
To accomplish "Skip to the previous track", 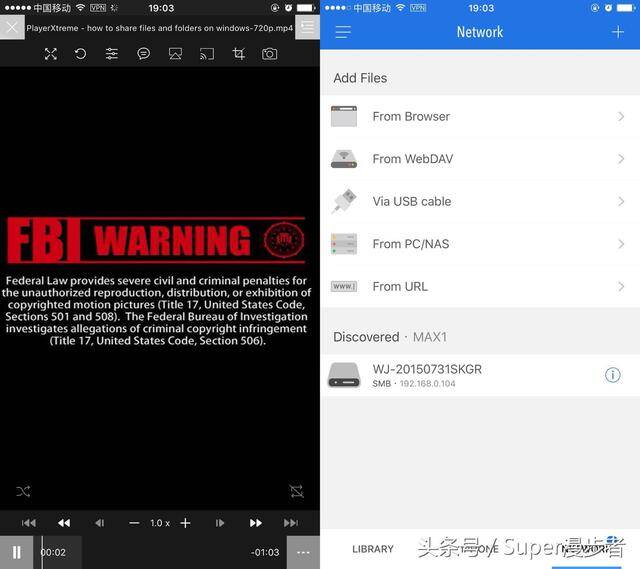I will (29, 523).
